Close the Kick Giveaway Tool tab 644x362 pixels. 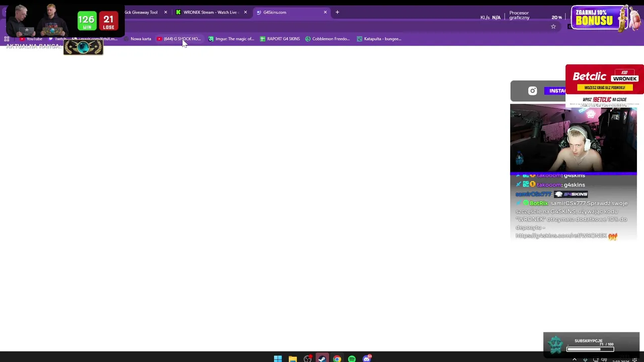(166, 12)
